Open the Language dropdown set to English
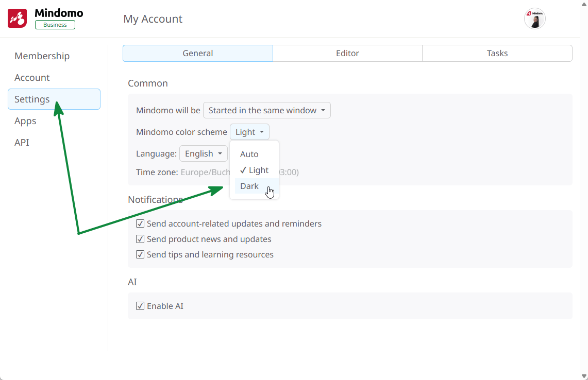Viewport: 588px width, 380px height. [x=203, y=153]
